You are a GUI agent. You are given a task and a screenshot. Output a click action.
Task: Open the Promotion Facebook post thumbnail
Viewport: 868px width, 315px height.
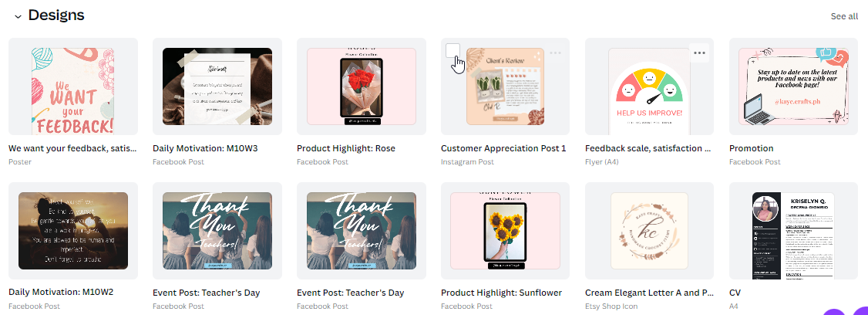point(793,86)
